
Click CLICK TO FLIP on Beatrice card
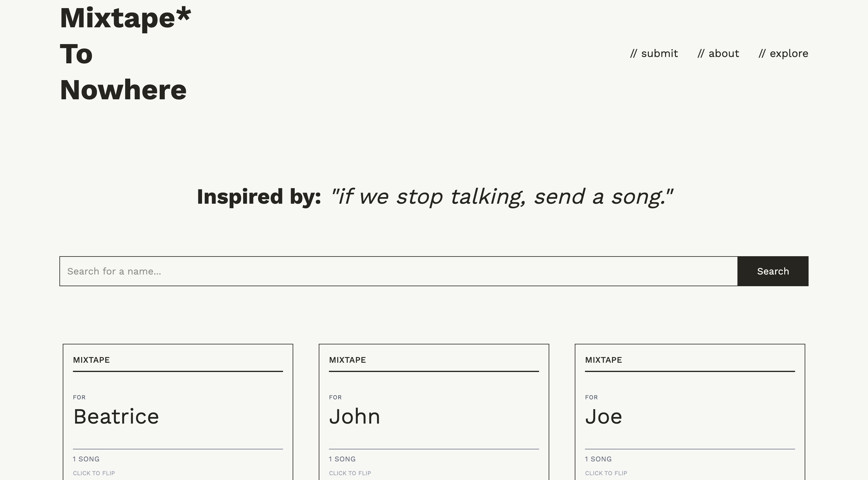pos(94,473)
